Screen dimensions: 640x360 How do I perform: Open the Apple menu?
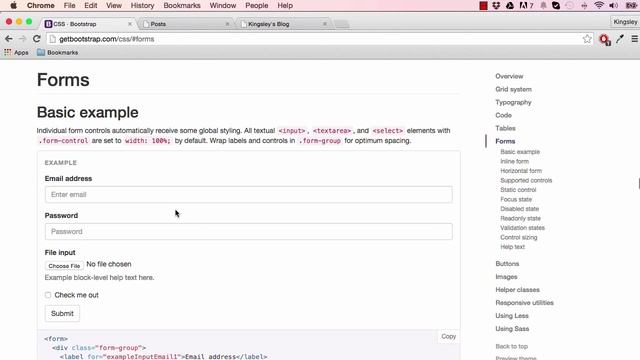[13, 6]
